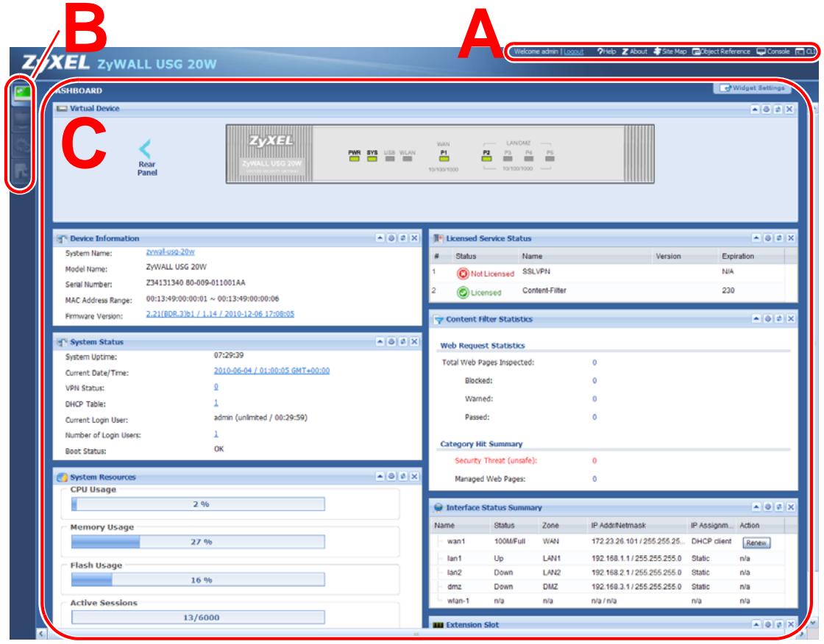824x644 pixels.
Task: Sort by the Expiration column header
Action: coord(738,257)
